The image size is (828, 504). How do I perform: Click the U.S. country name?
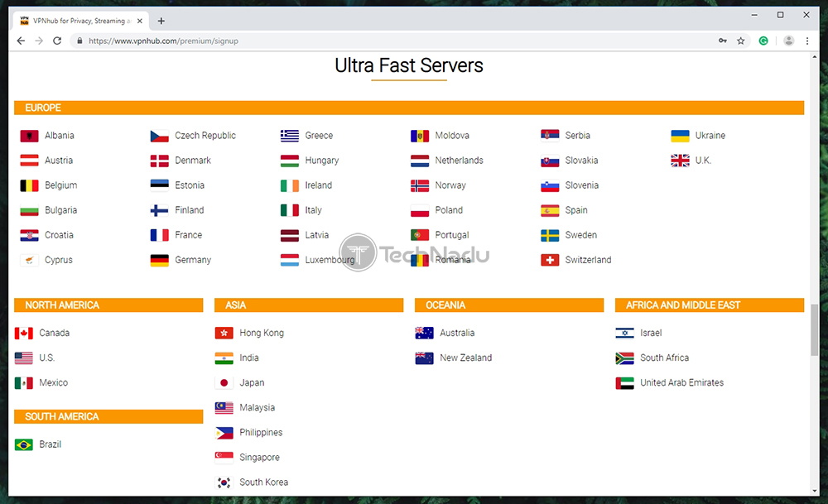point(47,358)
